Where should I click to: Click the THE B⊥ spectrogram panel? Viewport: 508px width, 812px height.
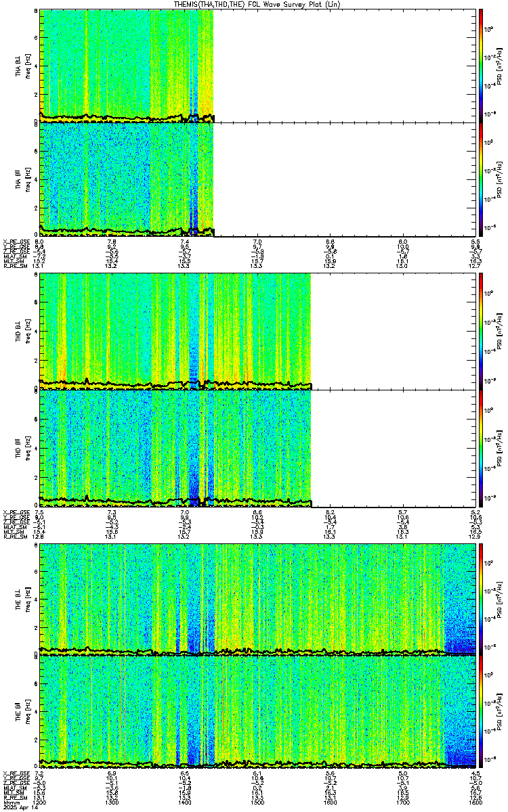(x=258, y=598)
